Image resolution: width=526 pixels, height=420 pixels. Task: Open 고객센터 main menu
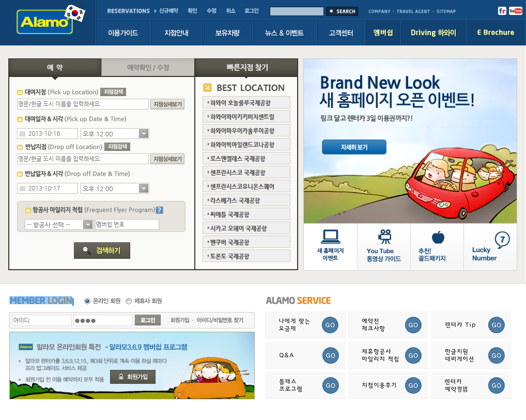pyautogui.click(x=341, y=33)
